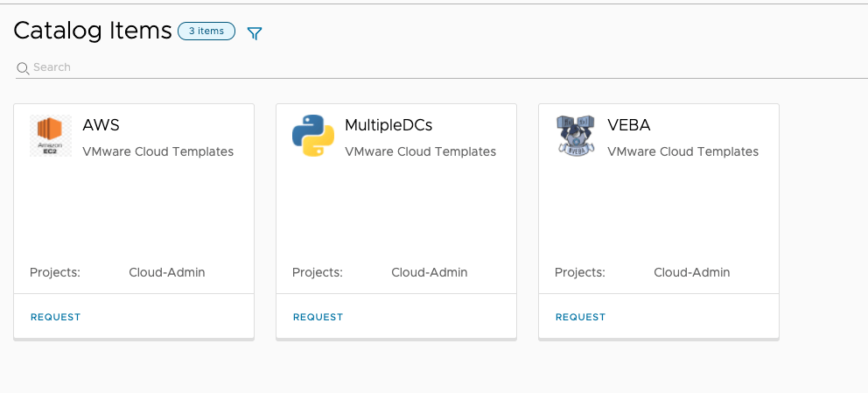The width and height of the screenshot is (868, 393).
Task: Click 'VMware Cloud Templates' under MultipleDCs
Action: tap(420, 151)
